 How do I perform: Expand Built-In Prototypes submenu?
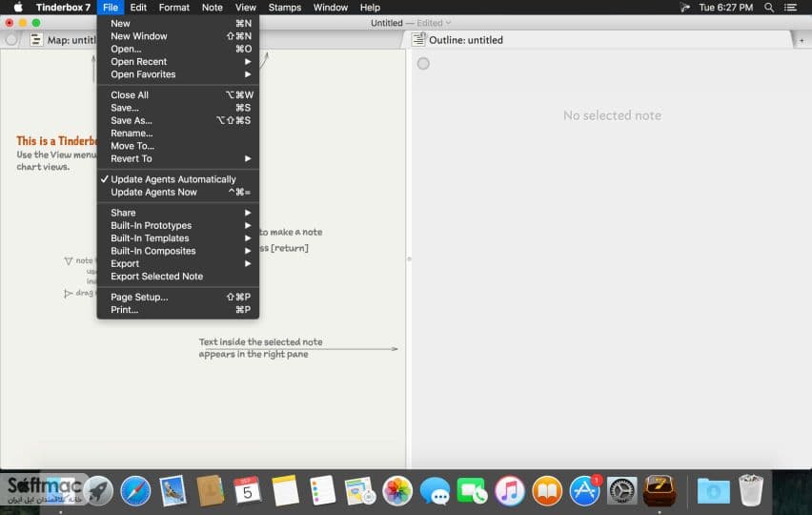click(x=177, y=225)
